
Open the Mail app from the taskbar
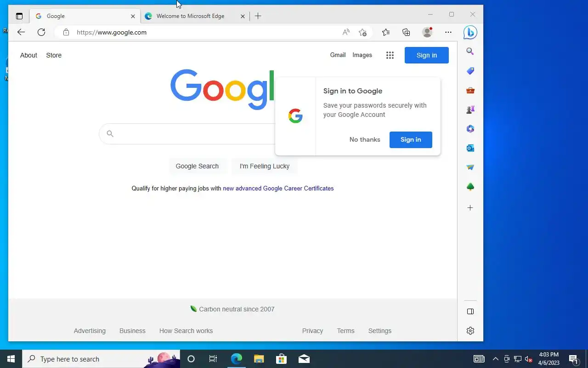point(304,359)
